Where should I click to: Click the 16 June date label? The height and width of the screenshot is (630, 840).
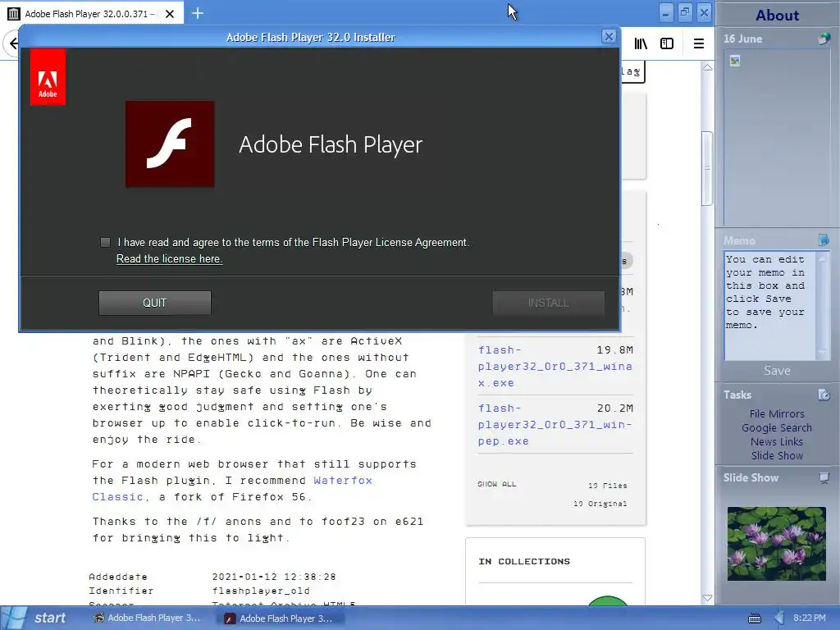tap(742, 39)
